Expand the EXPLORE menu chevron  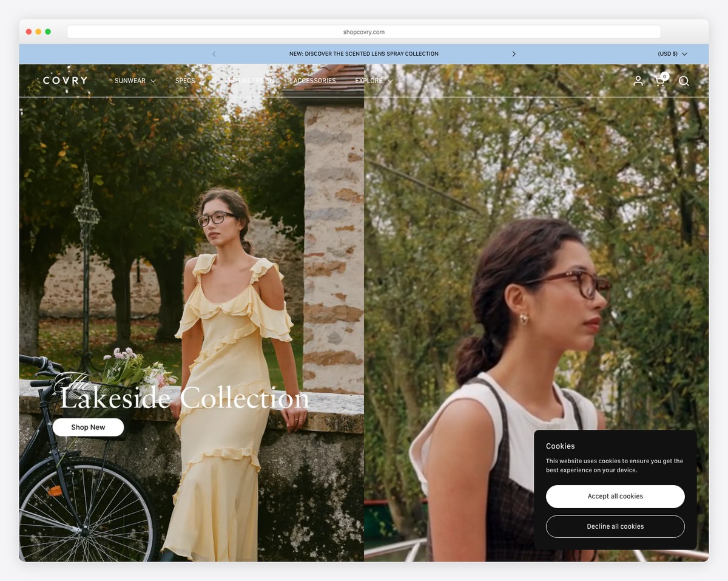pyautogui.click(x=389, y=80)
